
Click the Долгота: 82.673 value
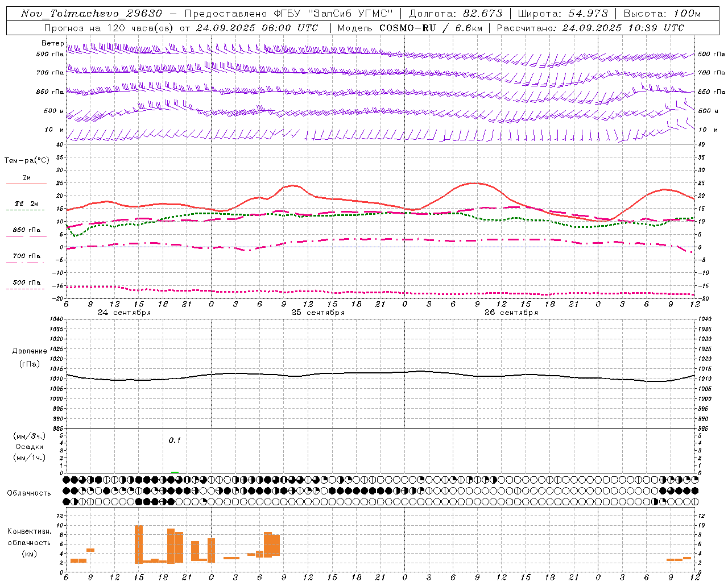point(456,14)
